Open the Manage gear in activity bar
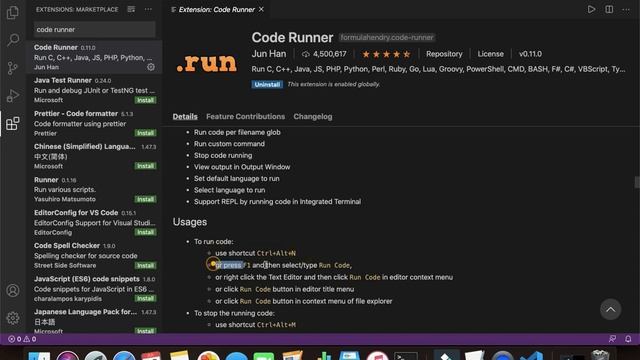The height and width of the screenshot is (360, 640). (x=13, y=318)
